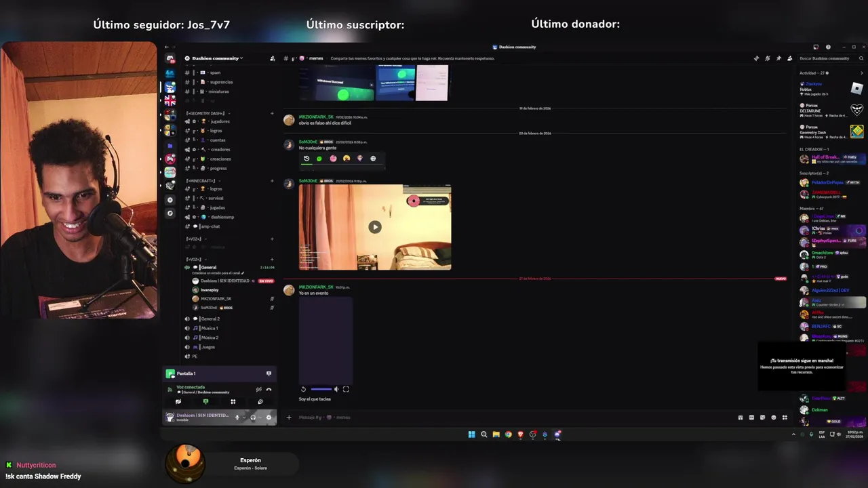Toggle noise suppression in voice panel
This screenshot has width=868, height=488.
258,389
